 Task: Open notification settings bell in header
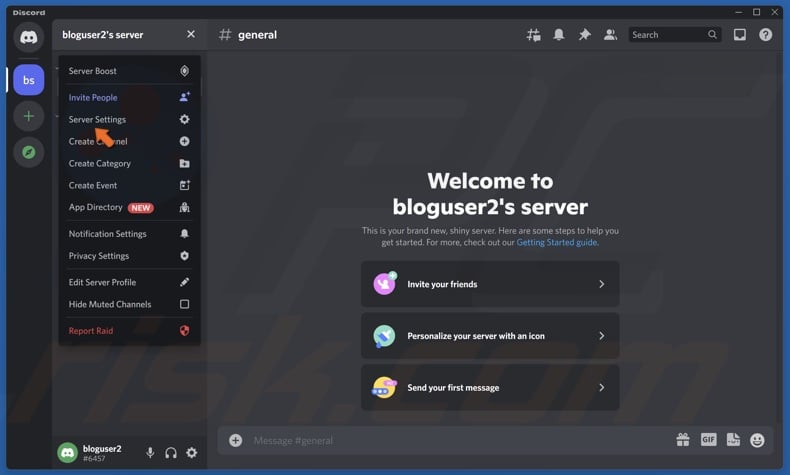559,35
